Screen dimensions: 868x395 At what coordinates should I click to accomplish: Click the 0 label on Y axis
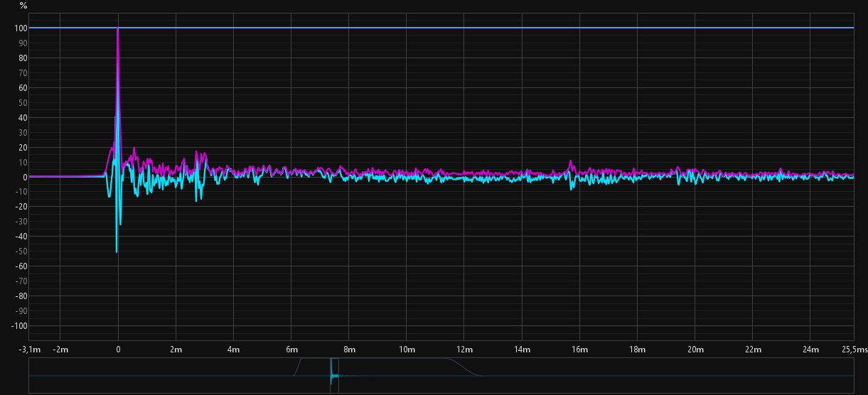point(25,178)
